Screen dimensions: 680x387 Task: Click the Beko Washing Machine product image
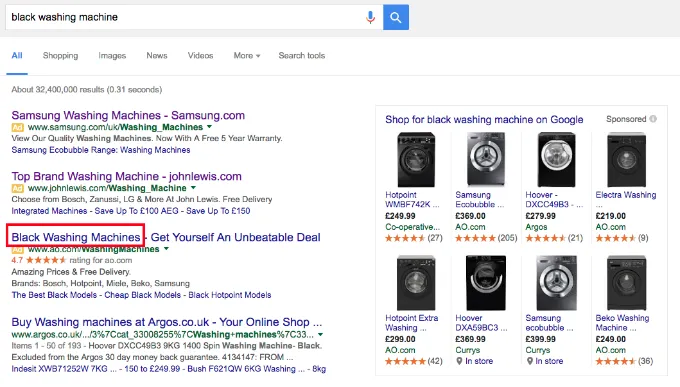coord(626,283)
